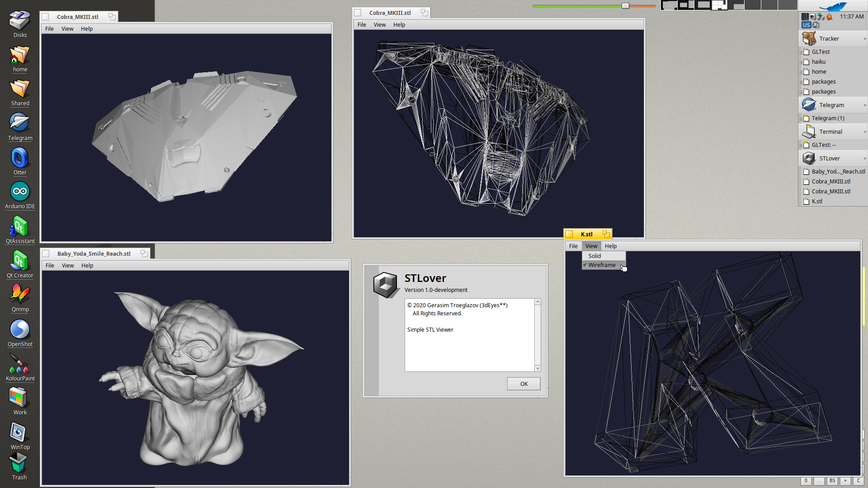Image resolution: width=868 pixels, height=488 pixels.
Task: Click the calculator equals button
Action: (845, 481)
